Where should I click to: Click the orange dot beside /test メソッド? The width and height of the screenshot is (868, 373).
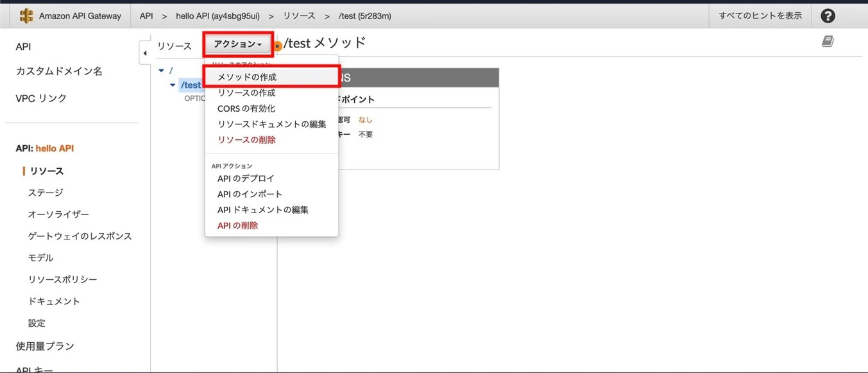pos(277,46)
